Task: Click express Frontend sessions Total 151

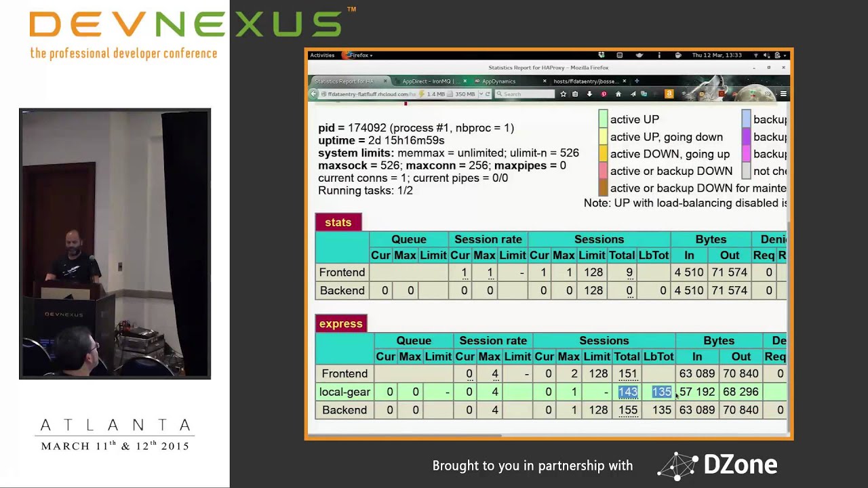Action: coord(628,373)
